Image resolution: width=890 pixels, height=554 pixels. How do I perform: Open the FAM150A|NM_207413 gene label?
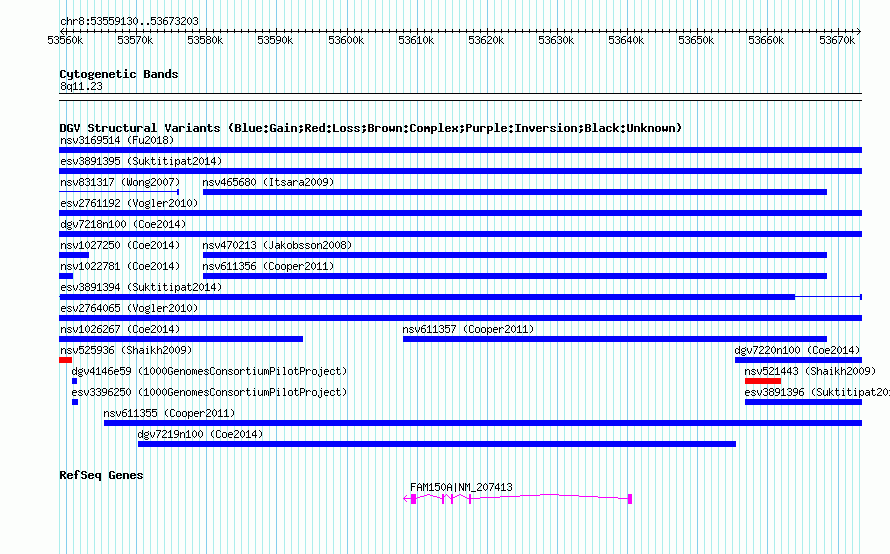tap(461, 487)
